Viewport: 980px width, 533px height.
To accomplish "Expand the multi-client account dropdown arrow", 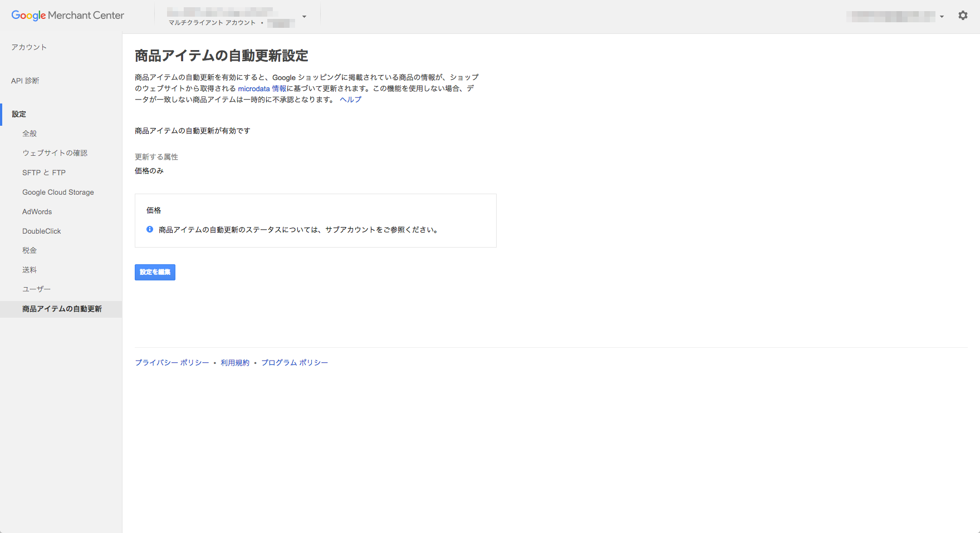I will point(304,17).
